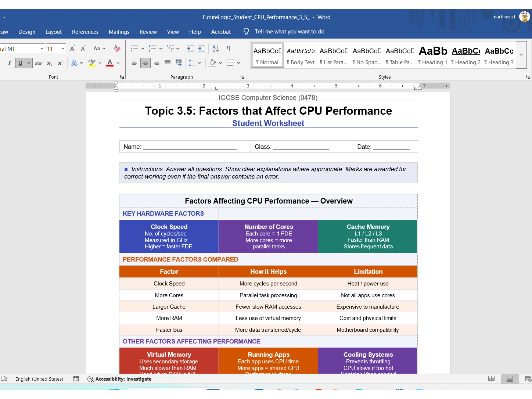Viewport: 532px width, 399px height.
Task: Toggle strikethrough formatting
Action: pyautogui.click(x=39, y=63)
